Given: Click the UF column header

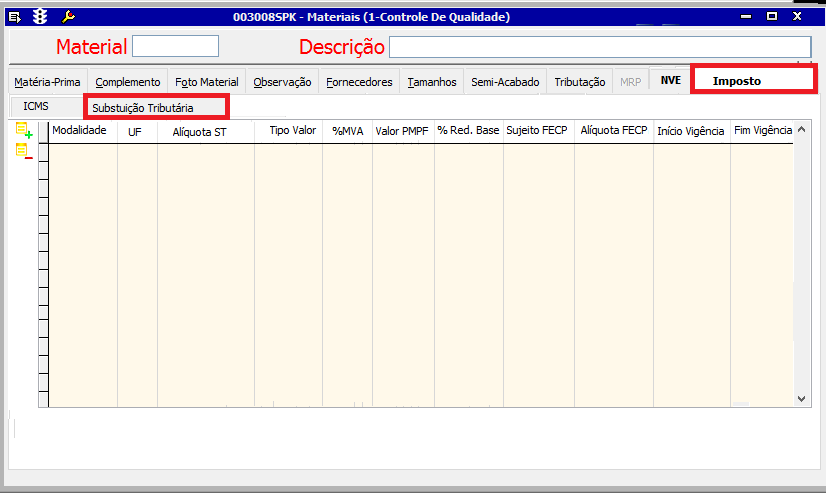Looking at the screenshot, I should pos(137,131).
